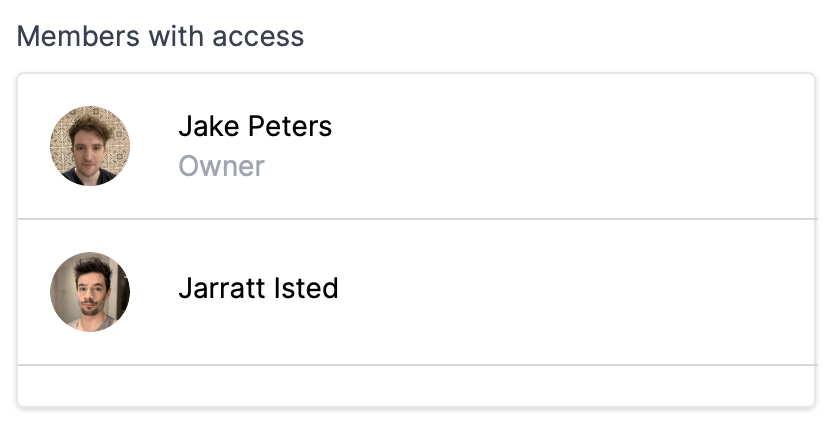The height and width of the screenshot is (442, 836).
Task: Open the Jarratt Isted member name
Action: [x=258, y=288]
